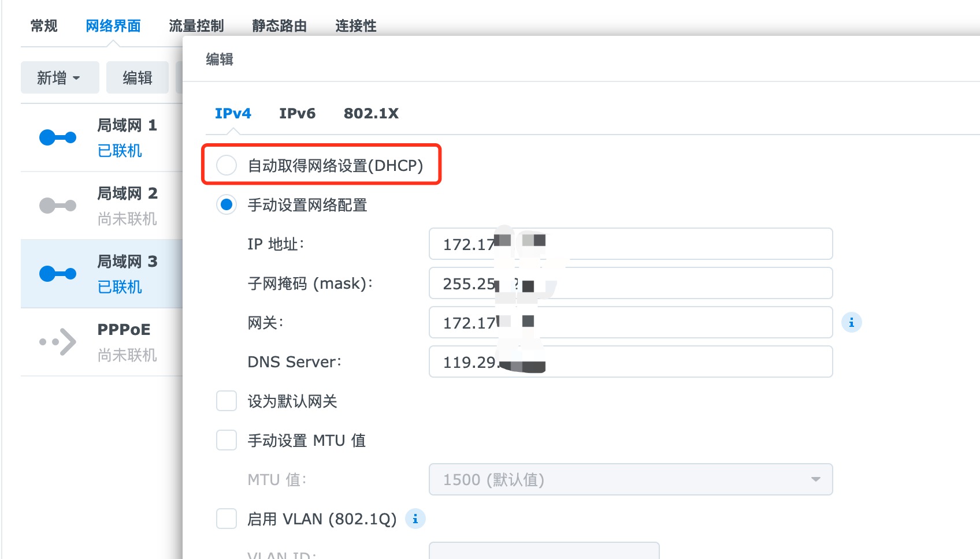Check the 手动设置 MTU 值 checkbox
Screen dimensions: 980x559
point(227,440)
